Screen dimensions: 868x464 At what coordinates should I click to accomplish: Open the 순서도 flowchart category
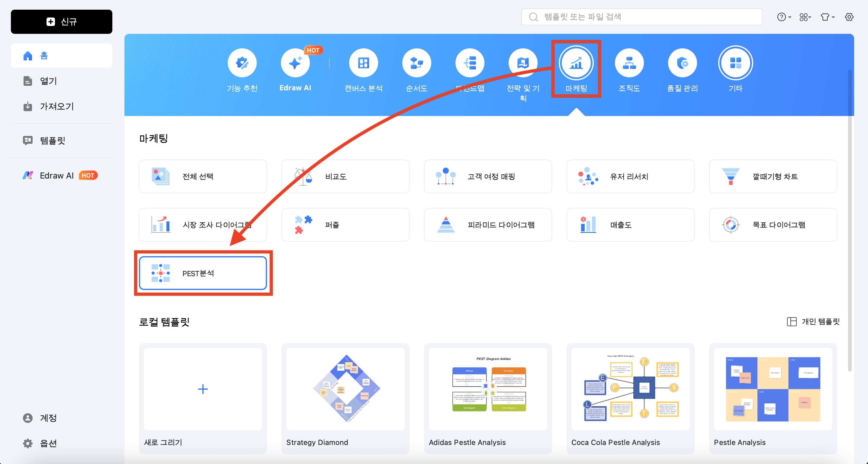(416, 63)
